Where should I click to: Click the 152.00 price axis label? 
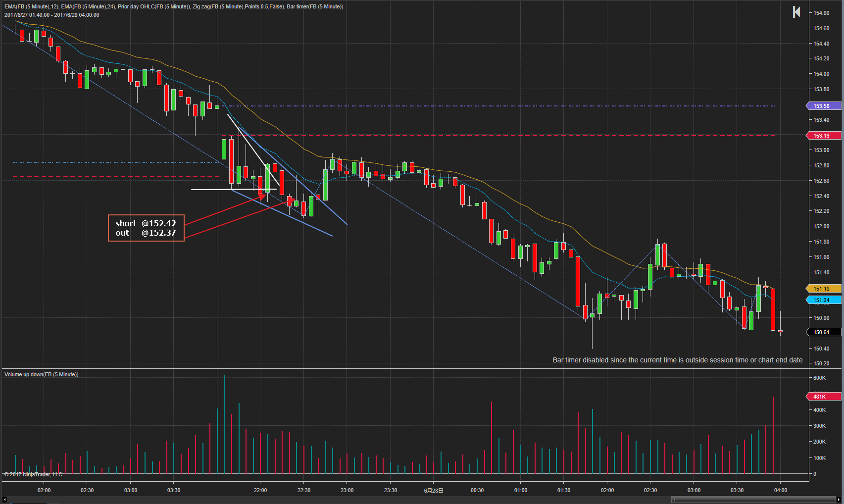(x=822, y=226)
